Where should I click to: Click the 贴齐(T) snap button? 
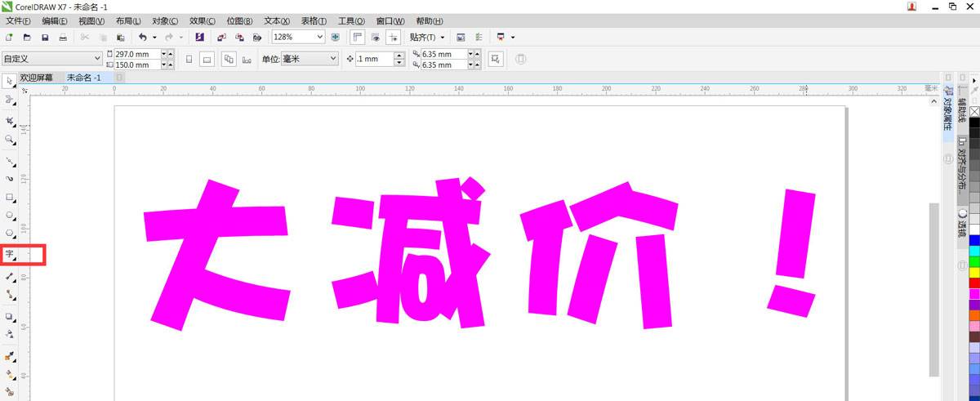(x=427, y=38)
